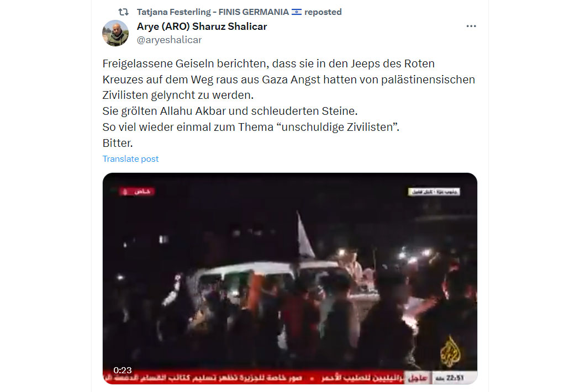Click display name Arye (ARO) Sharuz Shalicar
The image size is (580, 392).
click(x=202, y=27)
